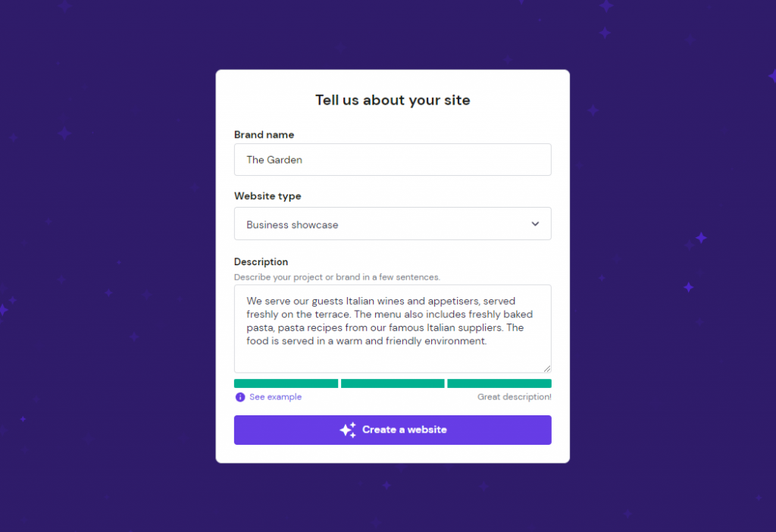Click the Tell us about your site heading
Screen dimensions: 776x532
pos(393,100)
